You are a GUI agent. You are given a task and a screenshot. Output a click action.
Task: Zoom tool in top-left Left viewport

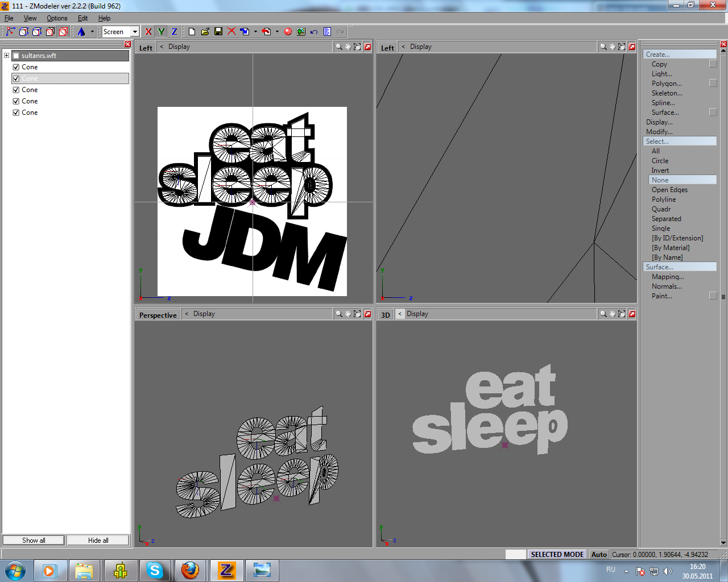click(339, 47)
